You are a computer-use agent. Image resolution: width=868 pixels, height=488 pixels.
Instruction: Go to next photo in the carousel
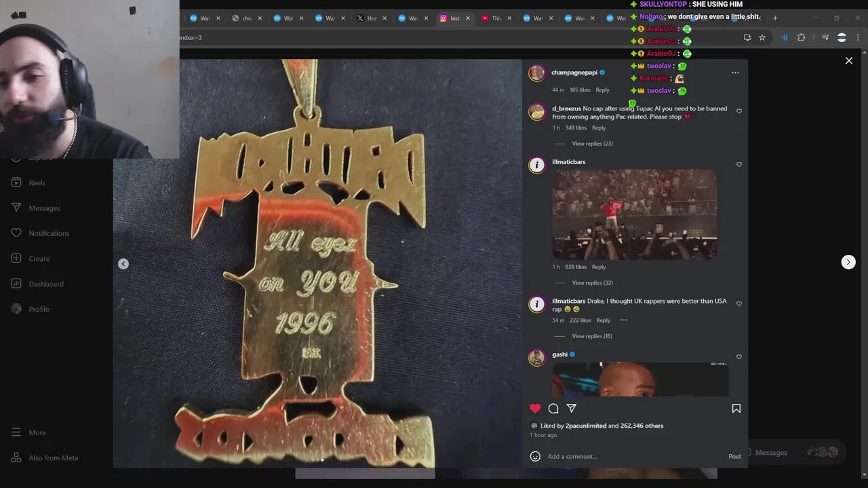point(848,262)
